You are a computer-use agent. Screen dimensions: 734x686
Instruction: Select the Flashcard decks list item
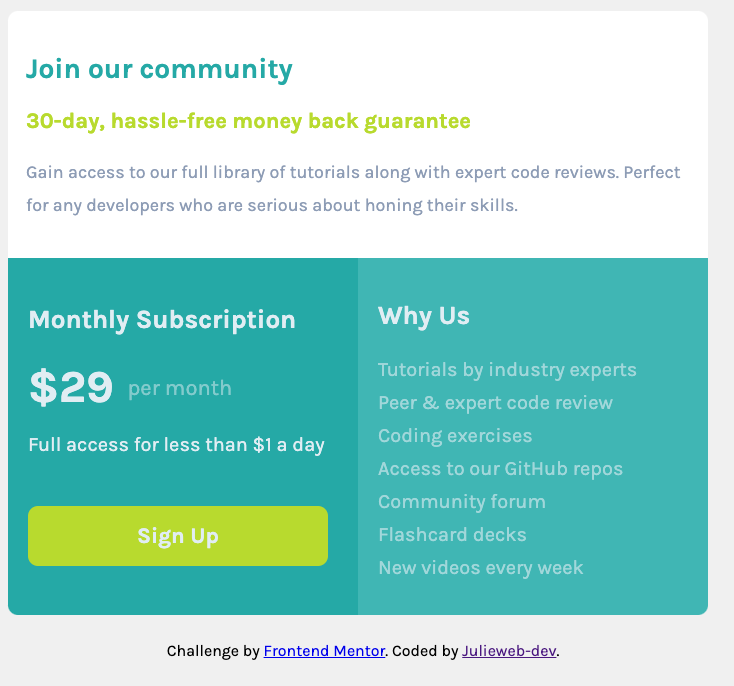coord(452,535)
